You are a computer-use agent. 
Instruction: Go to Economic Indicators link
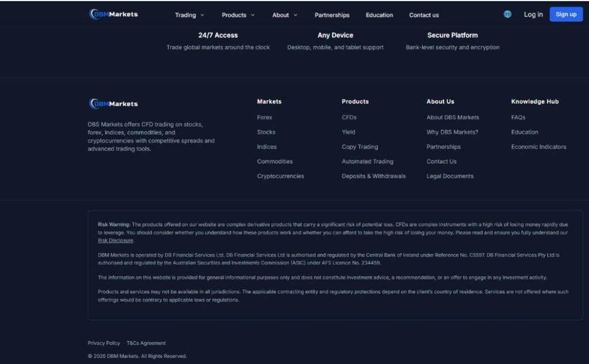click(538, 147)
